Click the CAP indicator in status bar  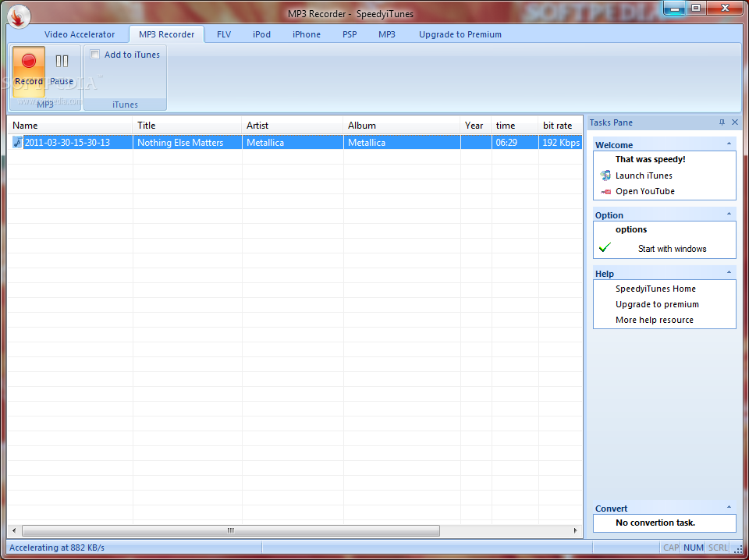671,548
